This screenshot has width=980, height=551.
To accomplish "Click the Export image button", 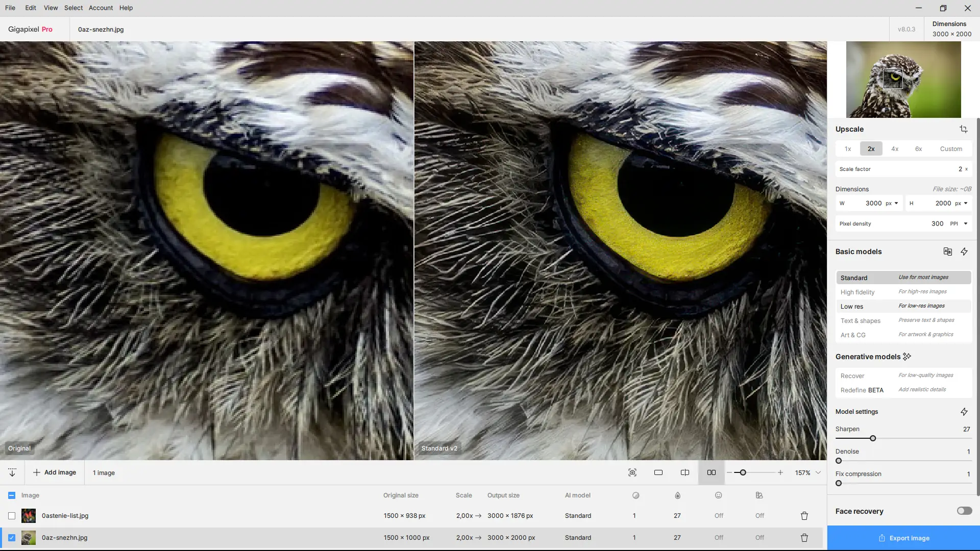I will click(903, 538).
